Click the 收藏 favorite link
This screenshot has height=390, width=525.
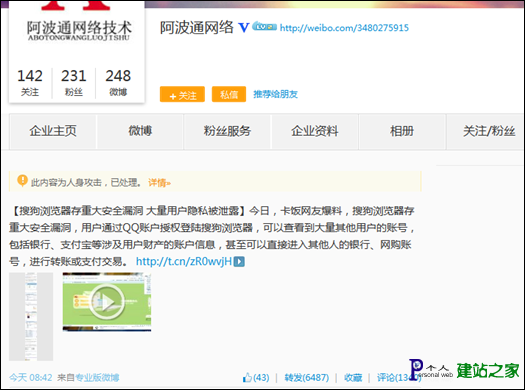pos(353,378)
